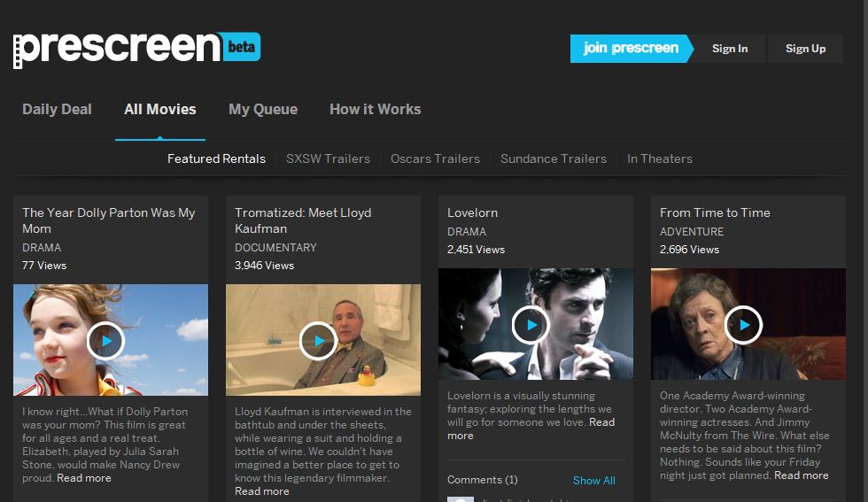Open the From Time to Time title
Screen dimensions: 868x502
point(715,212)
